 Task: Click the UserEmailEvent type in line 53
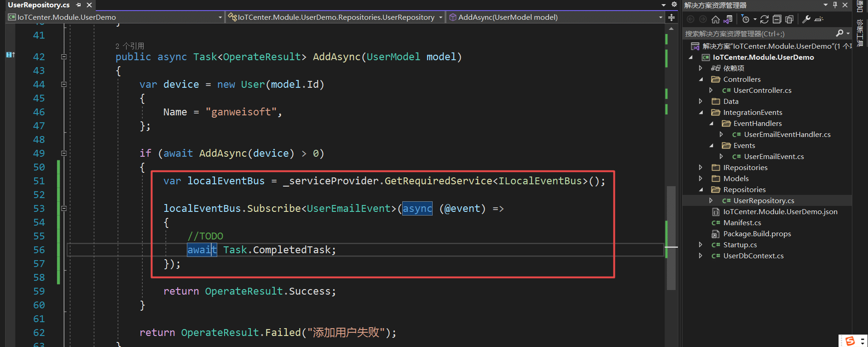point(349,209)
